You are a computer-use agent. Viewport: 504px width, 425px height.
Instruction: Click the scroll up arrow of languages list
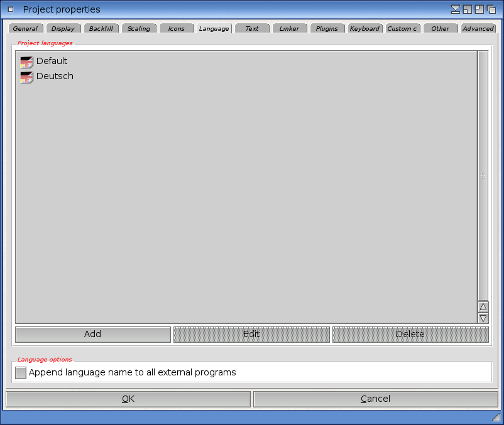[483, 307]
